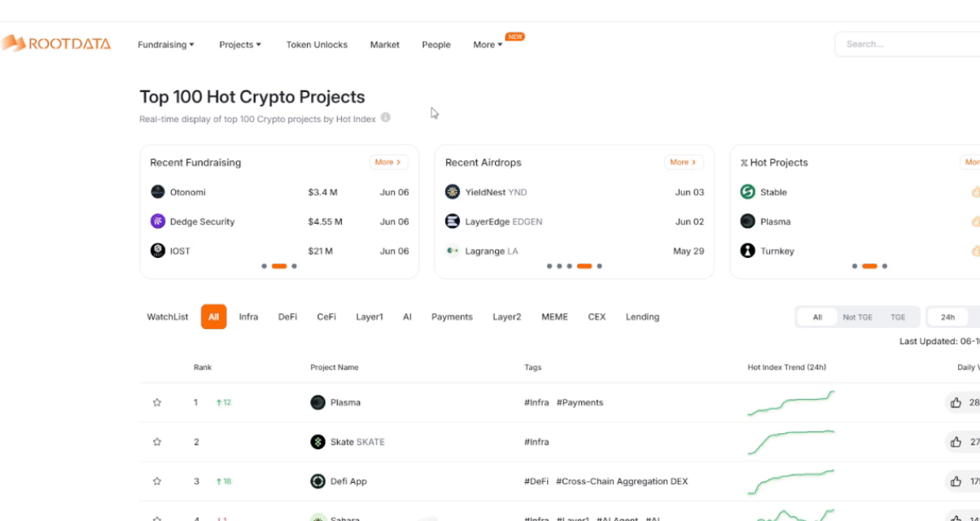980x521 pixels.
Task: Expand the More menu
Action: pyautogui.click(x=488, y=45)
